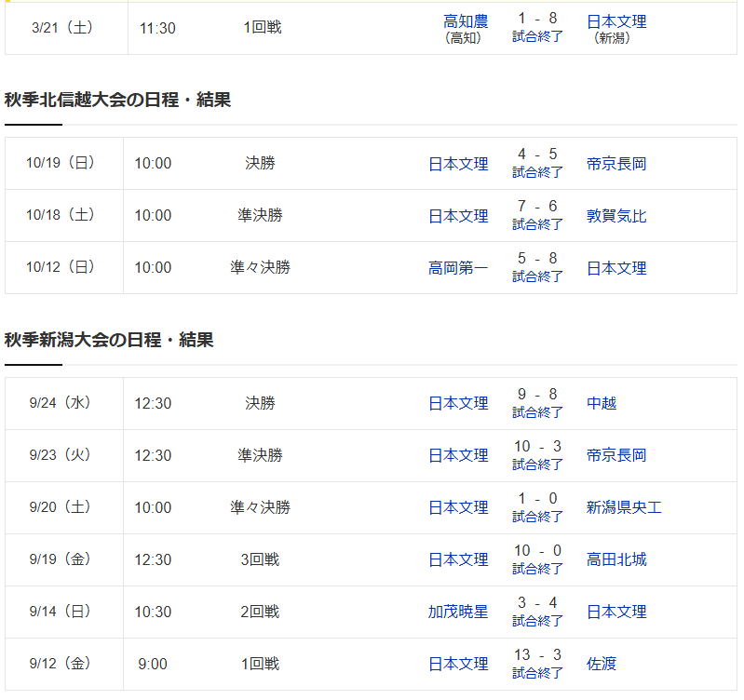
Task: Open the 加茂暁星 team link
Action: 458,612
